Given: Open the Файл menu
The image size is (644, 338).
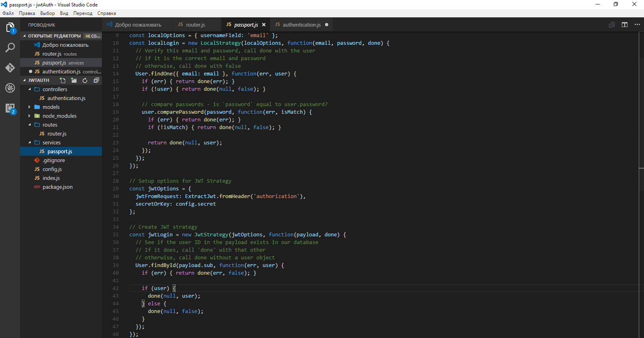Looking at the screenshot, I should point(8,13).
